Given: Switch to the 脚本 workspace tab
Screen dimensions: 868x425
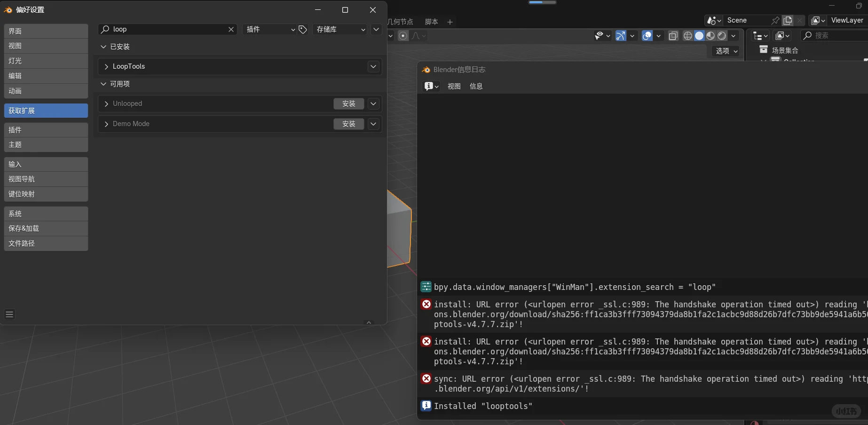Looking at the screenshot, I should point(431,22).
